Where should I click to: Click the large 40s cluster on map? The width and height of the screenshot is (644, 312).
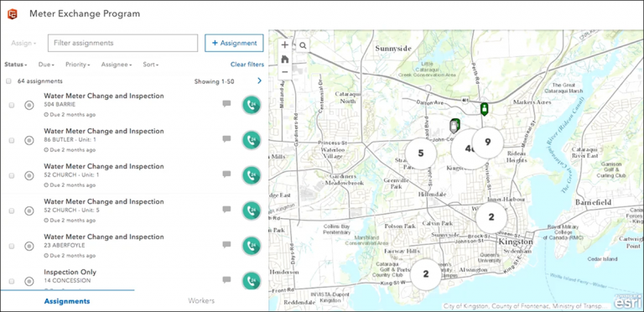[x=468, y=149]
